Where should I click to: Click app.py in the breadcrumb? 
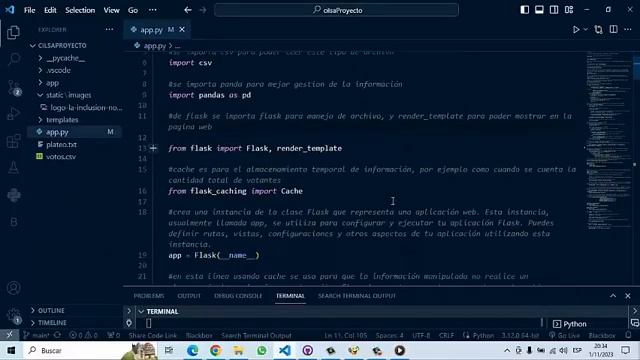154,46
